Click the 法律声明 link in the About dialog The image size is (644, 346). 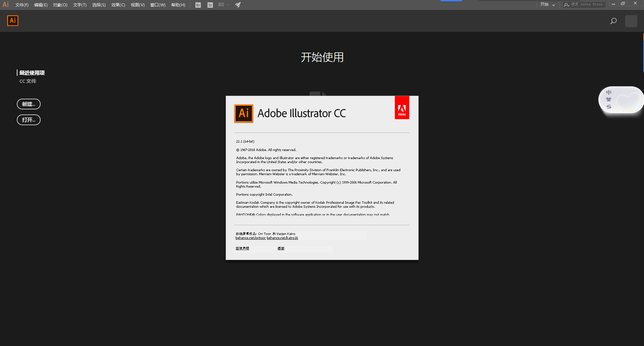point(242,248)
